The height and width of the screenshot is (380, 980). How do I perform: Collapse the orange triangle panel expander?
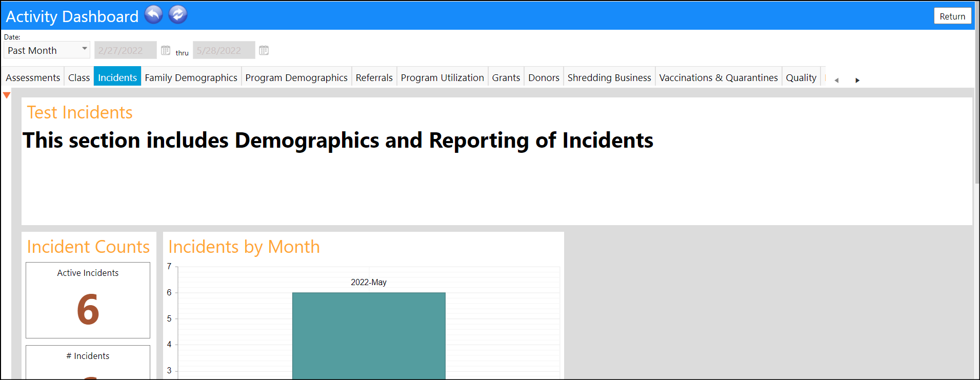pyautogui.click(x=7, y=95)
